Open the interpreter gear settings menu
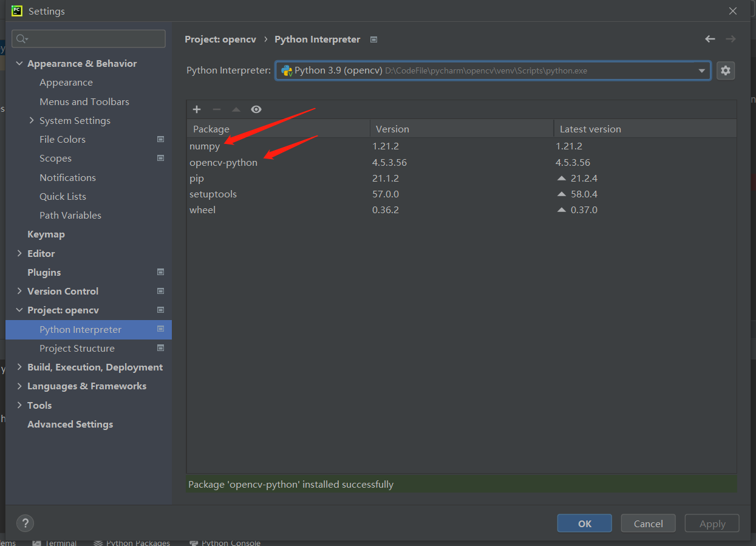This screenshot has width=756, height=546. pyautogui.click(x=725, y=70)
